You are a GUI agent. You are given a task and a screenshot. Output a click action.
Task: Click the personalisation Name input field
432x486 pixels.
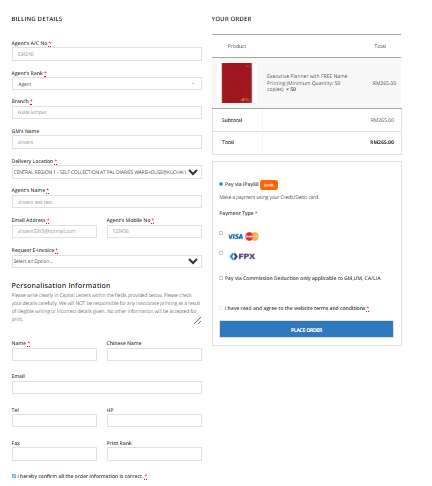54,354
